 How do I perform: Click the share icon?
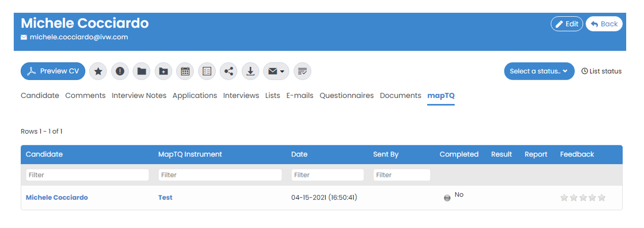click(x=229, y=71)
